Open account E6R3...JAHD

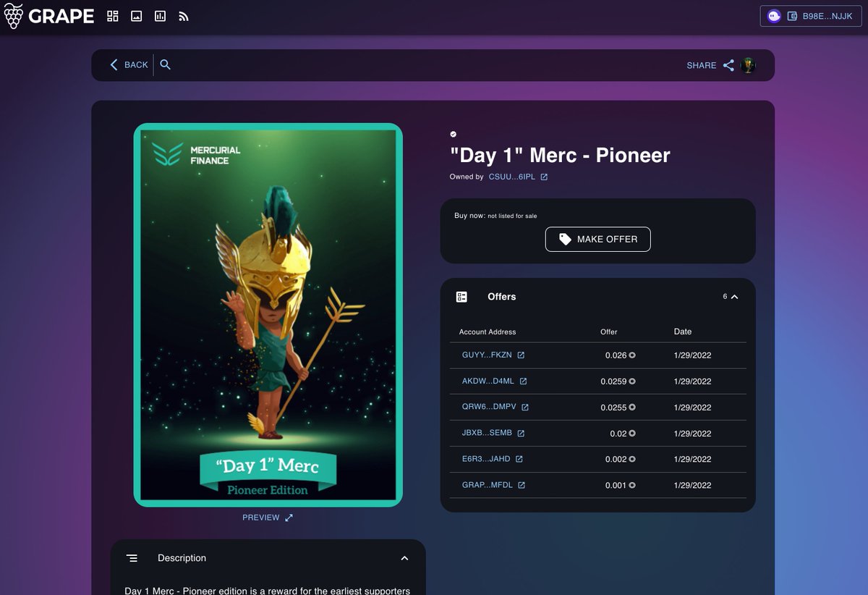(x=486, y=459)
